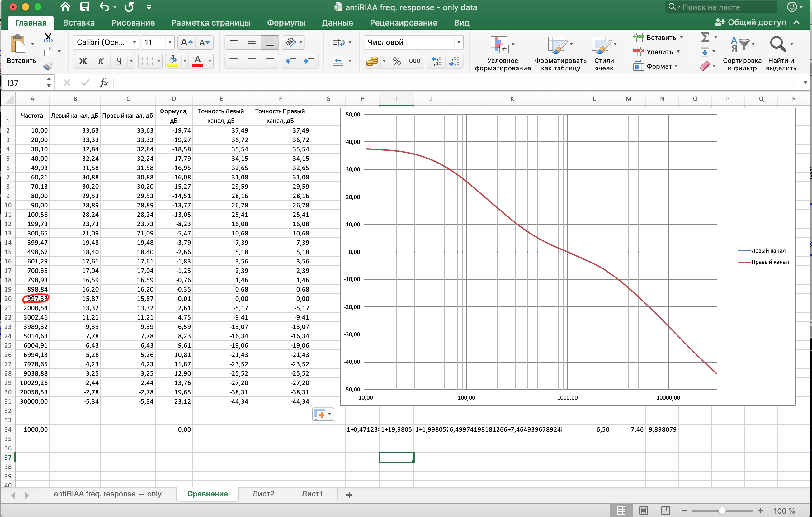Toggle Italic (К) formatting
Image resolution: width=812 pixels, height=517 pixels.
pos(101,61)
